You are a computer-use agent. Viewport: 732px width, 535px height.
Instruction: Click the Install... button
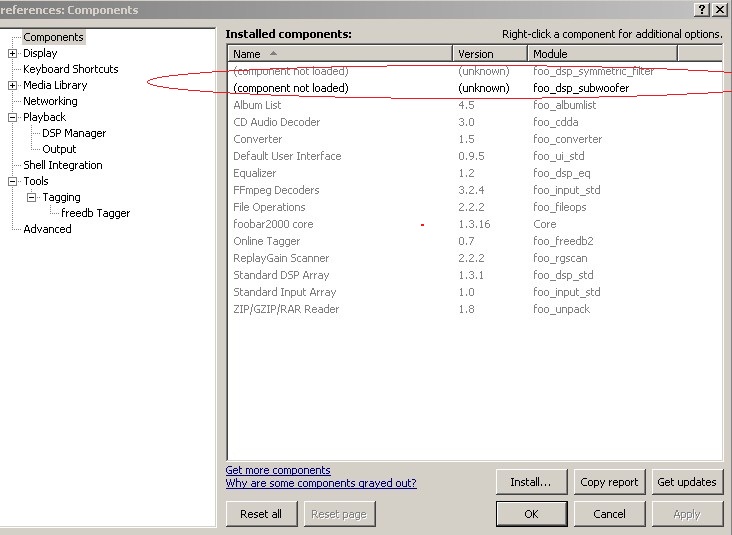(x=531, y=482)
